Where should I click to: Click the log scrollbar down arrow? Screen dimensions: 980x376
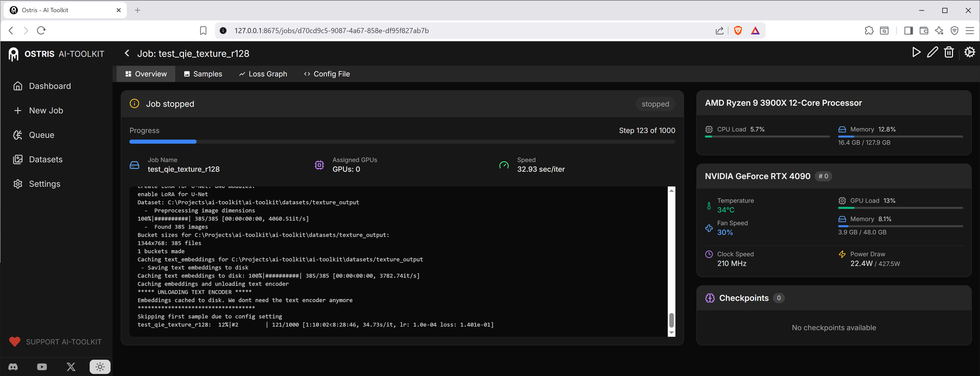pyautogui.click(x=672, y=333)
